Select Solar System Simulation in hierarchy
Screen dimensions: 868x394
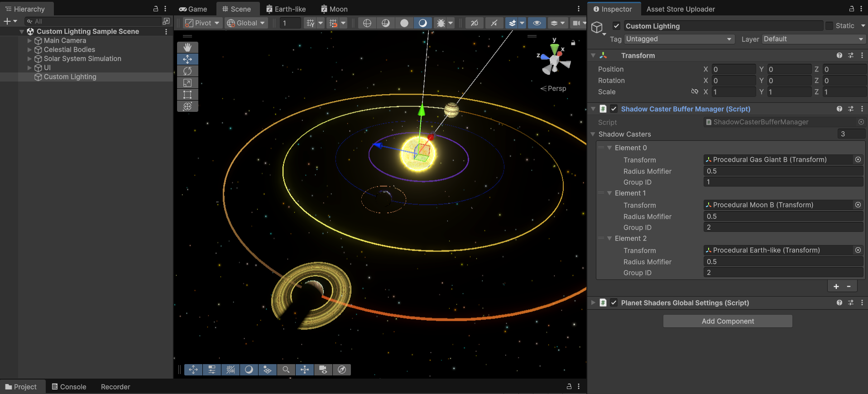(82, 59)
